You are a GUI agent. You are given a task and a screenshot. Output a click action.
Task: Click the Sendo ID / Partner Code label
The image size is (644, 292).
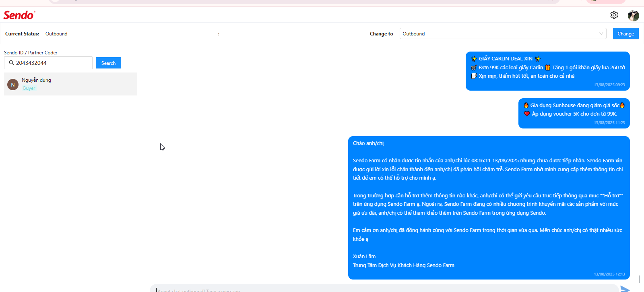coord(31,53)
